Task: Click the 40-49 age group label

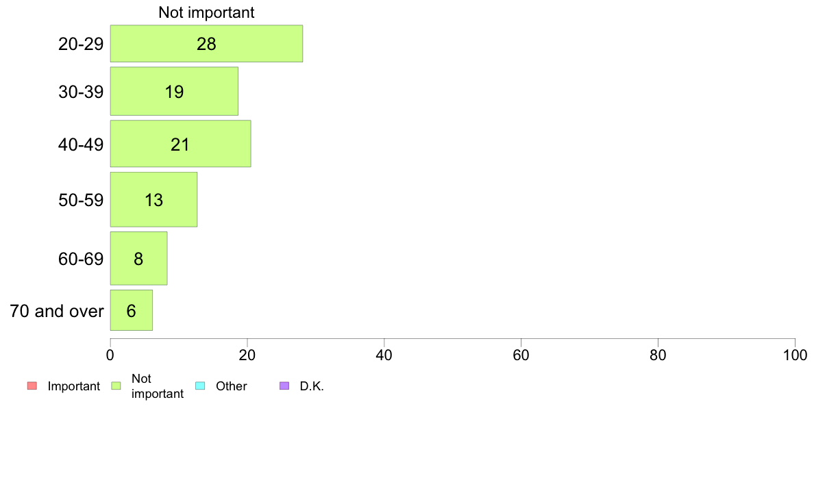Action: click(81, 144)
